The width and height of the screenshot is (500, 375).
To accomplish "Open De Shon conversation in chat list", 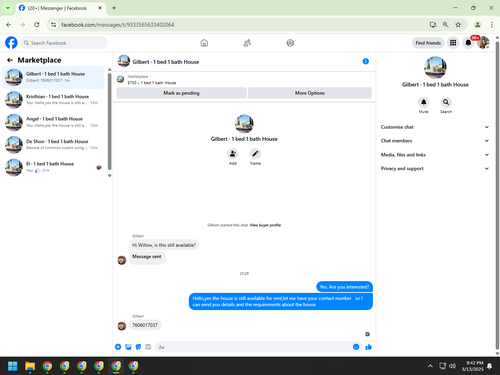I will pos(53,144).
